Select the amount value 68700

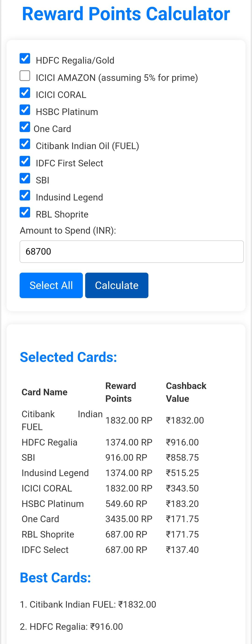[38, 252]
